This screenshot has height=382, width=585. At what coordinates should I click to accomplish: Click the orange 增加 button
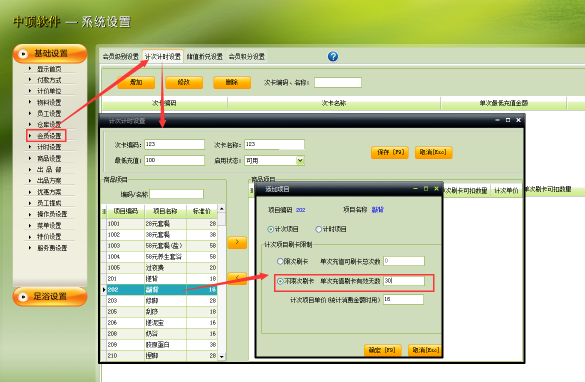pyautogui.click(x=136, y=82)
